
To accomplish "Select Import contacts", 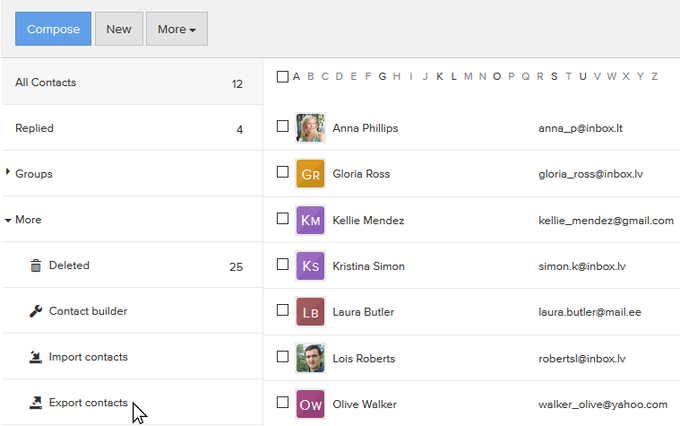I will [x=132, y=357].
